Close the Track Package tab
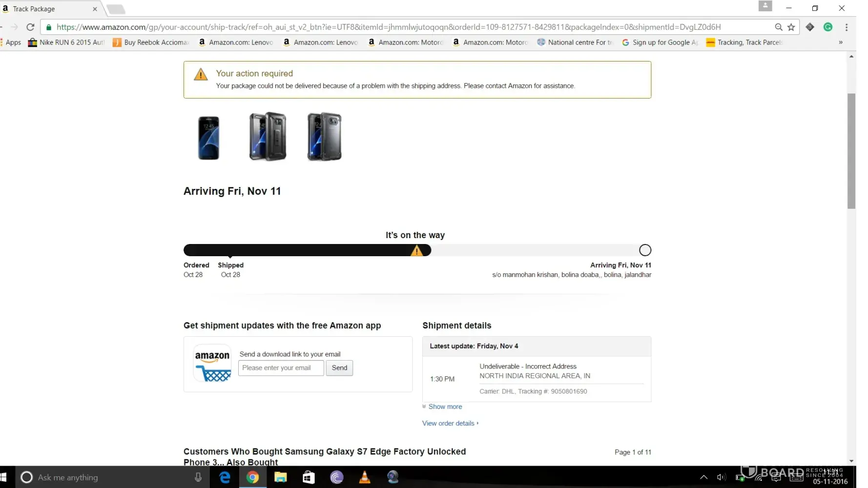 (x=95, y=9)
